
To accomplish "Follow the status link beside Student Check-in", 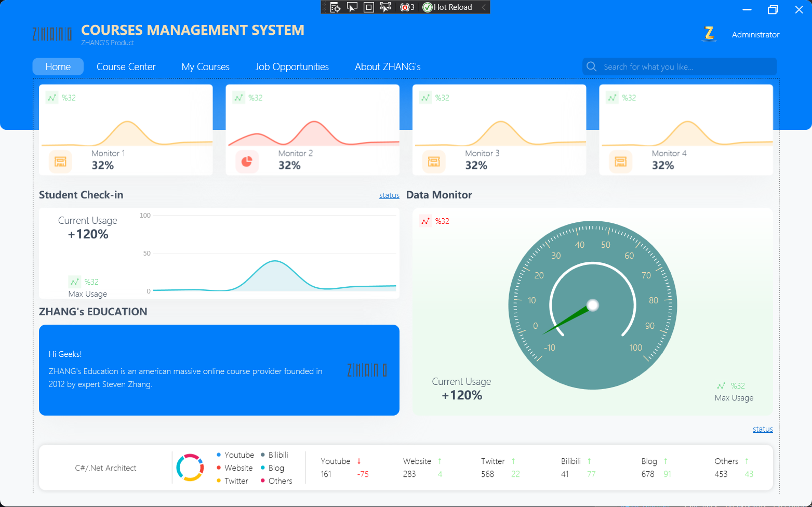I will [389, 195].
